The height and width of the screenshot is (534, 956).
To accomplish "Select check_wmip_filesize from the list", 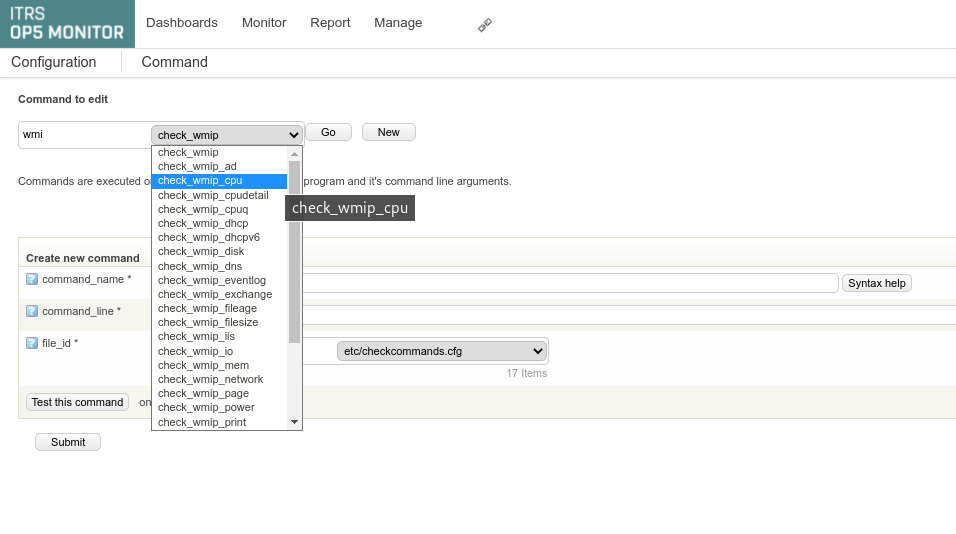I will coord(219,322).
